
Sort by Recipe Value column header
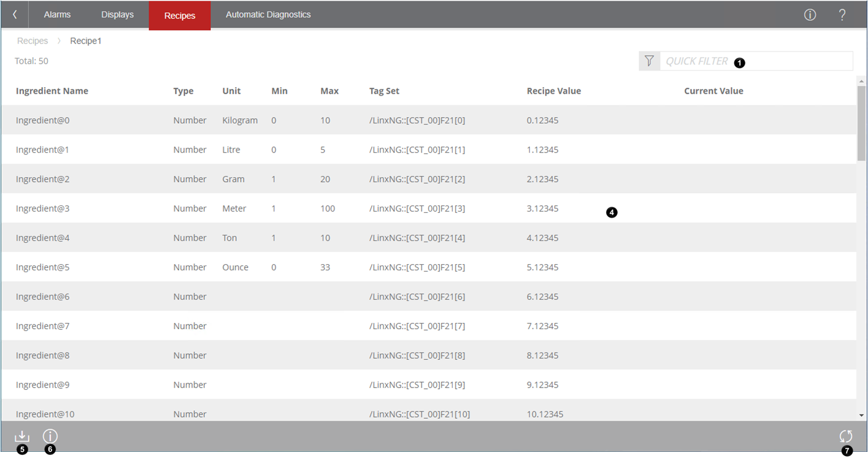pos(553,91)
